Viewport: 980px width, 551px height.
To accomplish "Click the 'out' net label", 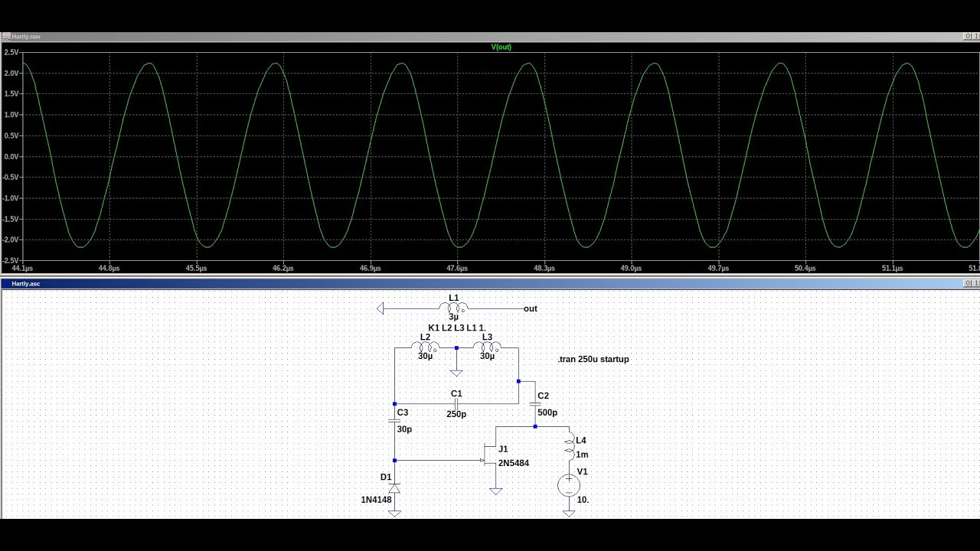I will [x=530, y=309].
